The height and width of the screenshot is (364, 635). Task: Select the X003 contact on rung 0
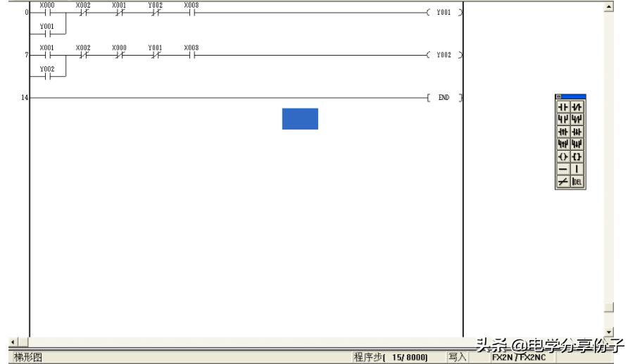click(x=191, y=9)
